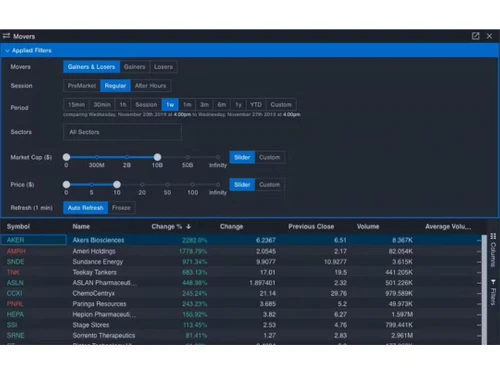Click the Stage Stores name cell

coord(91,325)
